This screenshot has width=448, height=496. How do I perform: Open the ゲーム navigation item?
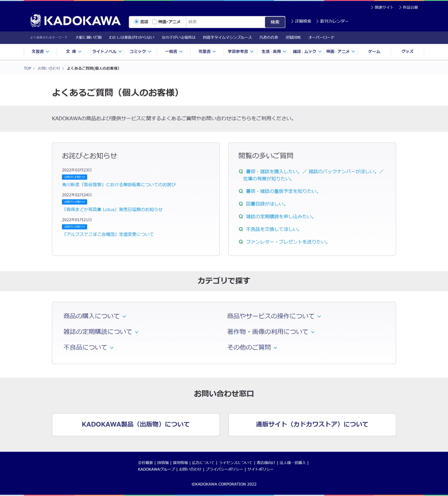pos(374,51)
